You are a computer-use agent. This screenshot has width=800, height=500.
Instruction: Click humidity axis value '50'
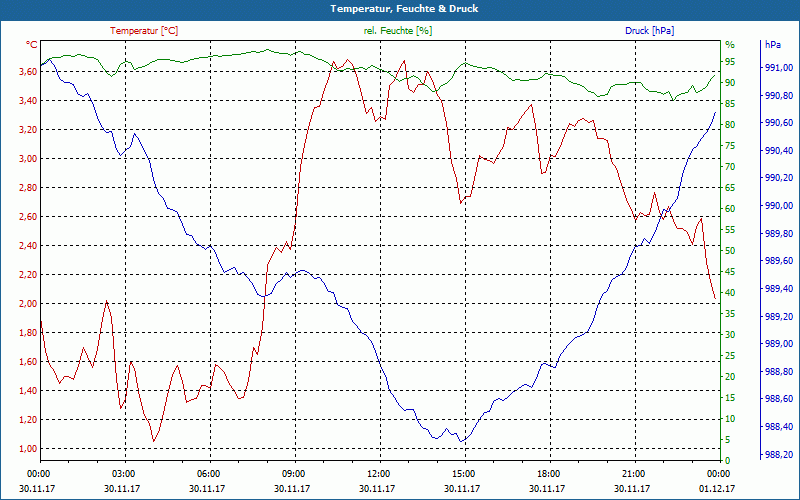730,251
